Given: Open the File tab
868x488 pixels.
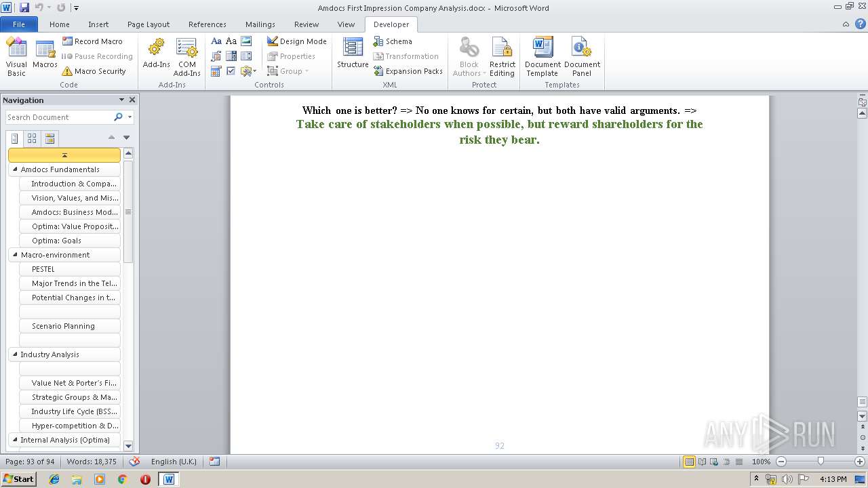Looking at the screenshot, I should [19, 24].
